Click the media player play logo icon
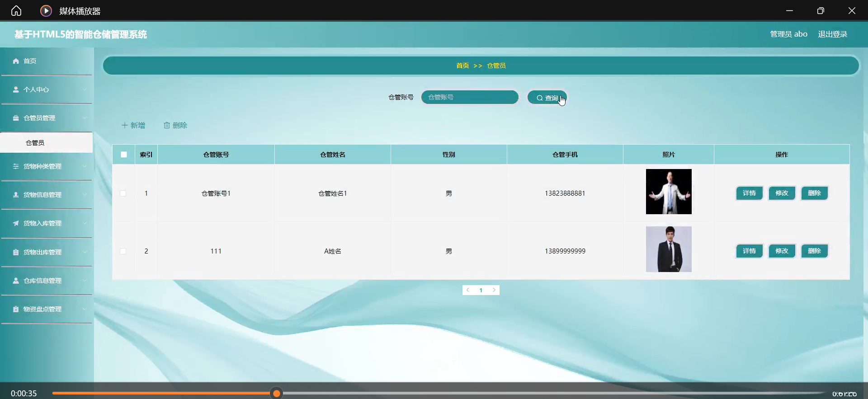The image size is (868, 399). click(46, 11)
